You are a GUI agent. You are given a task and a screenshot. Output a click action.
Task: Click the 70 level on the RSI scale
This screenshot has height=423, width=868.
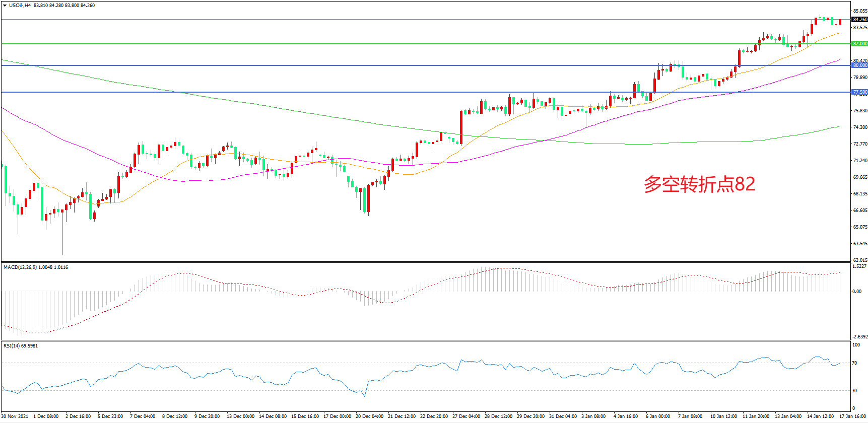[854, 363]
